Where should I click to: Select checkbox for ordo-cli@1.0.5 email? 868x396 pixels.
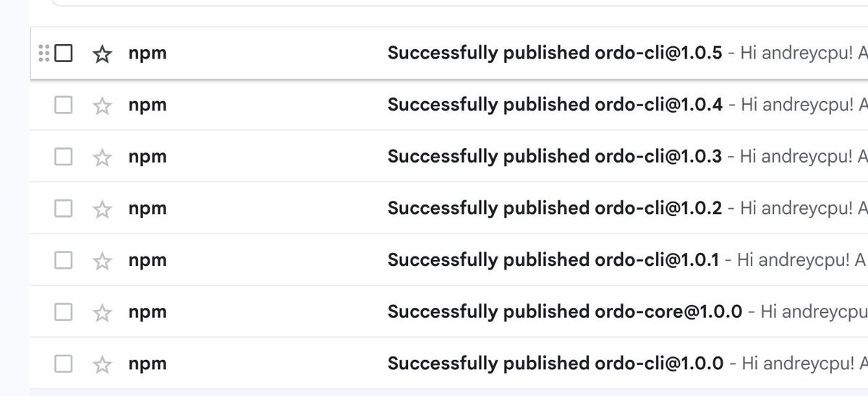(x=64, y=53)
